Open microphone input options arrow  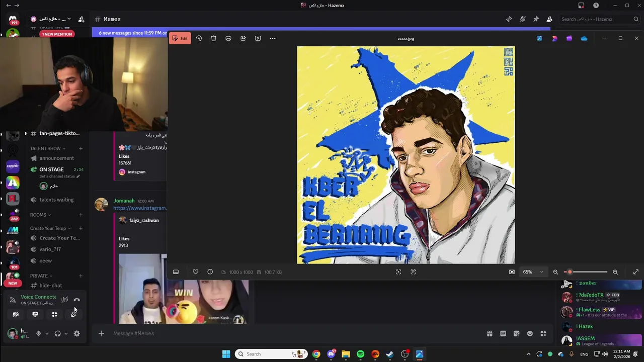click(47, 333)
